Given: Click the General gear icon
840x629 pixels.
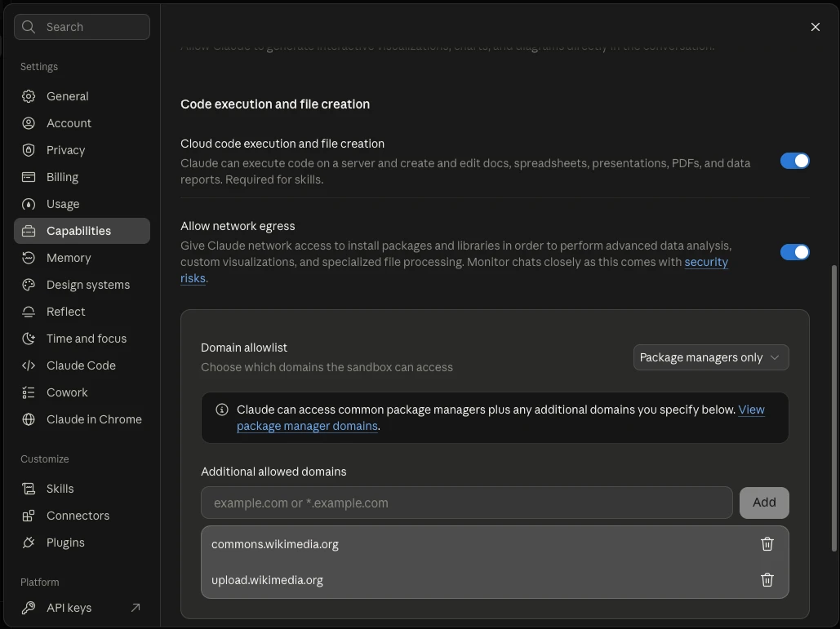Looking at the screenshot, I should coord(29,96).
